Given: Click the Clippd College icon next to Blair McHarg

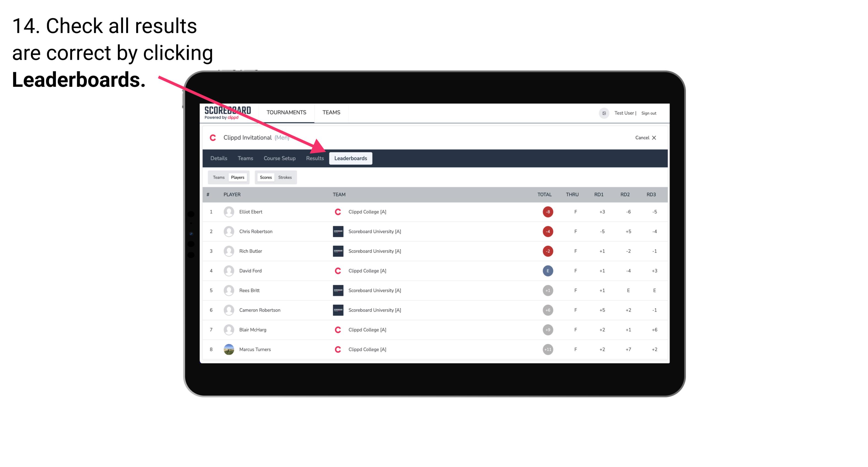Looking at the screenshot, I should point(336,330).
